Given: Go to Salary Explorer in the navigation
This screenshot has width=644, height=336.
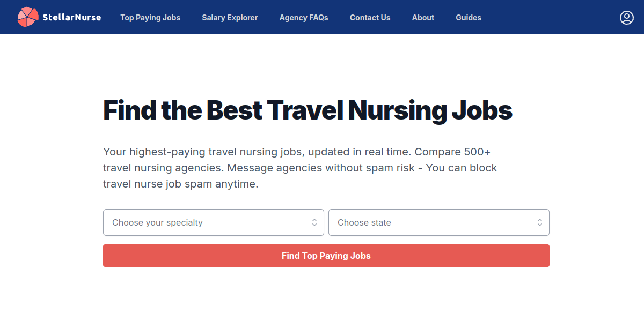Looking at the screenshot, I should [230, 18].
